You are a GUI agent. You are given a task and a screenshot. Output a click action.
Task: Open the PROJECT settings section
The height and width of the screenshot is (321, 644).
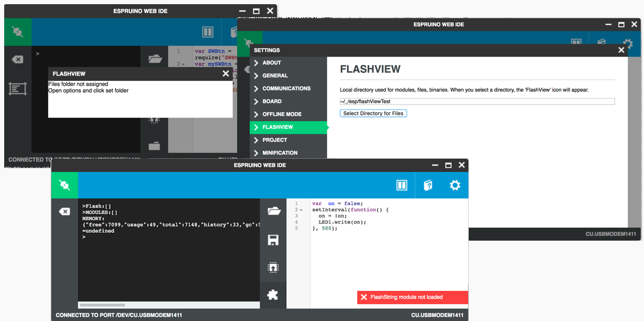(x=288, y=140)
